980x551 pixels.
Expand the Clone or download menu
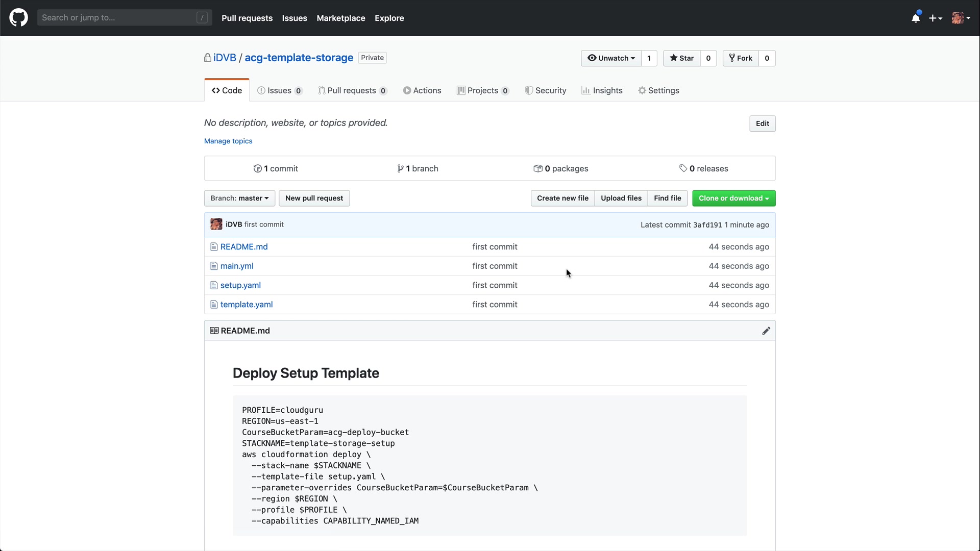pyautogui.click(x=733, y=198)
